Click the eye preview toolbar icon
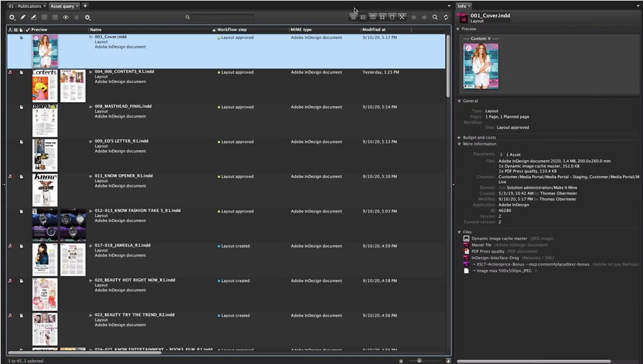 click(66, 17)
